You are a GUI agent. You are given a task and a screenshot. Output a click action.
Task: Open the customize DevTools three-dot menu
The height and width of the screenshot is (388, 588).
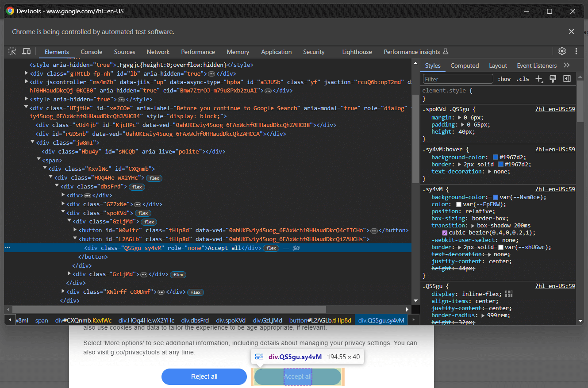pos(576,51)
